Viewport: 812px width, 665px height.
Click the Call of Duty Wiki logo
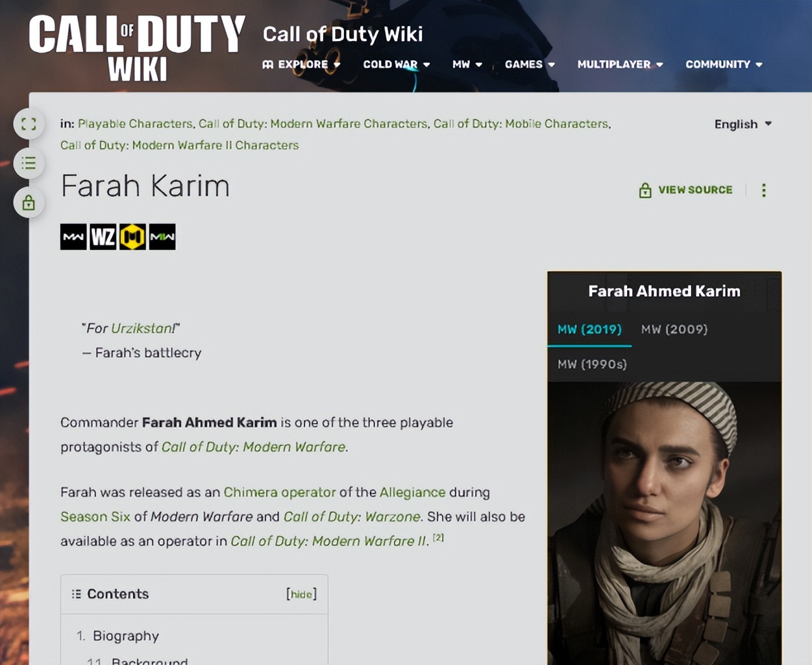pos(137,49)
